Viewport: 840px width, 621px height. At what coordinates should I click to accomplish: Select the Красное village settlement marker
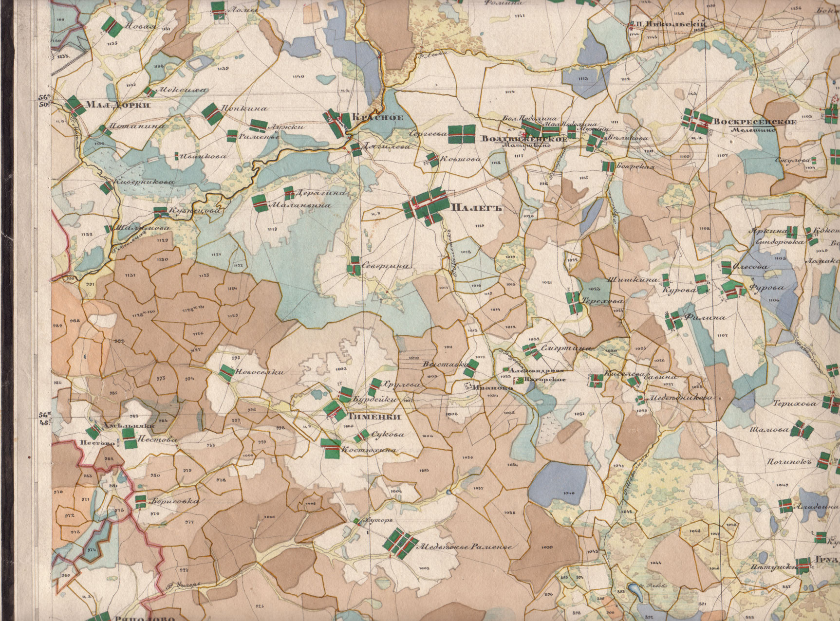(335, 122)
